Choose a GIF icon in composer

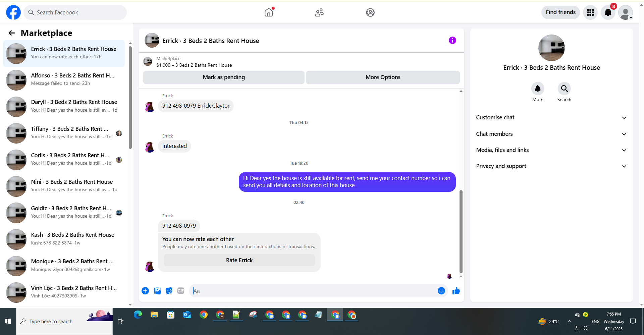[x=181, y=291]
